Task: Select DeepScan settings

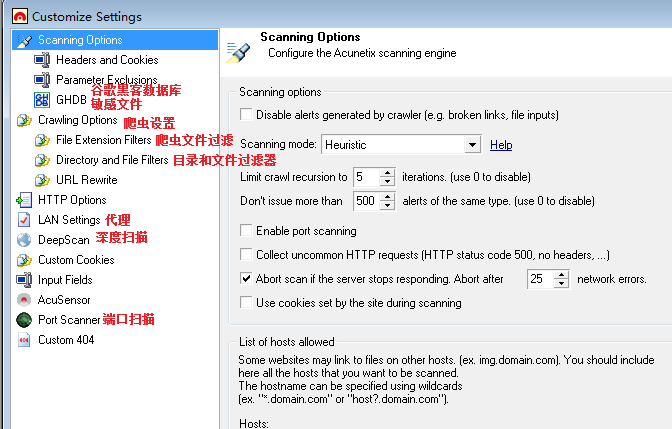Action: [63, 240]
